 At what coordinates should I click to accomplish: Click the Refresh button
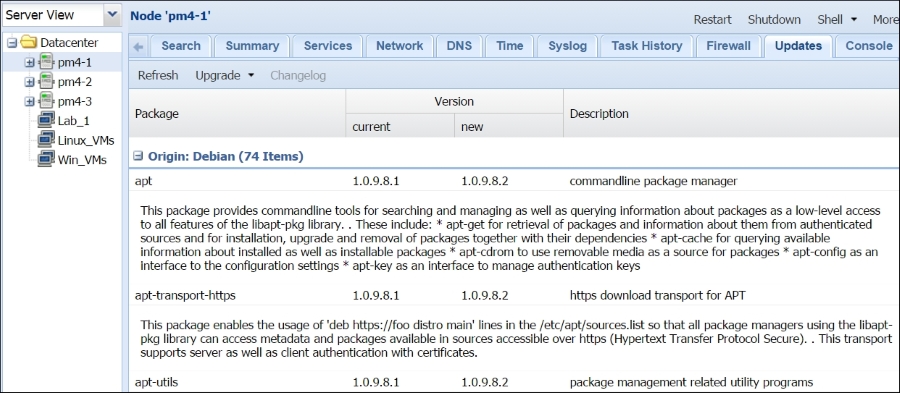click(x=158, y=75)
